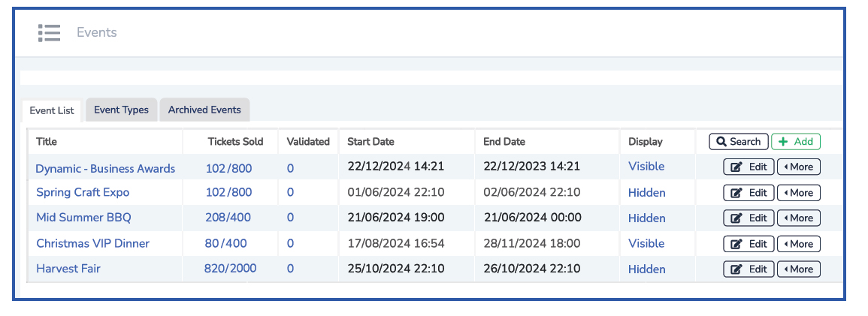The image size is (868, 316).
Task: Open the Harvest Fair title link
Action: 68,269
